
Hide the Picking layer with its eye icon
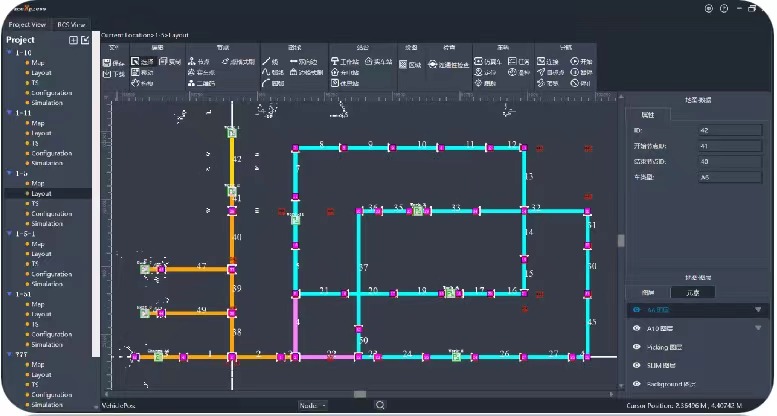[637, 346]
